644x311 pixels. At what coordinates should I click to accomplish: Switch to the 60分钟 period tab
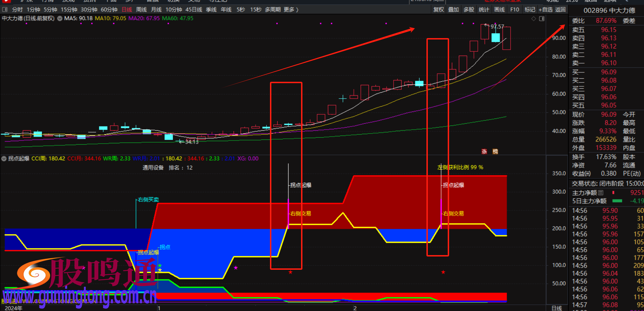pos(109,9)
